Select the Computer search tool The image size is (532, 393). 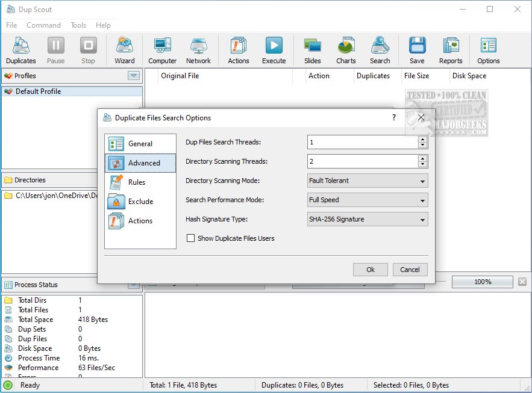point(163,51)
